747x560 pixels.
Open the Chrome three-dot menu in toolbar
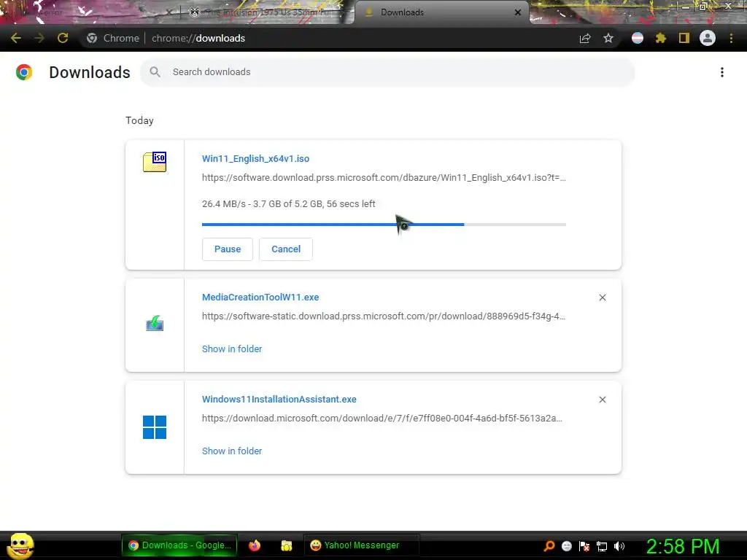click(x=731, y=38)
